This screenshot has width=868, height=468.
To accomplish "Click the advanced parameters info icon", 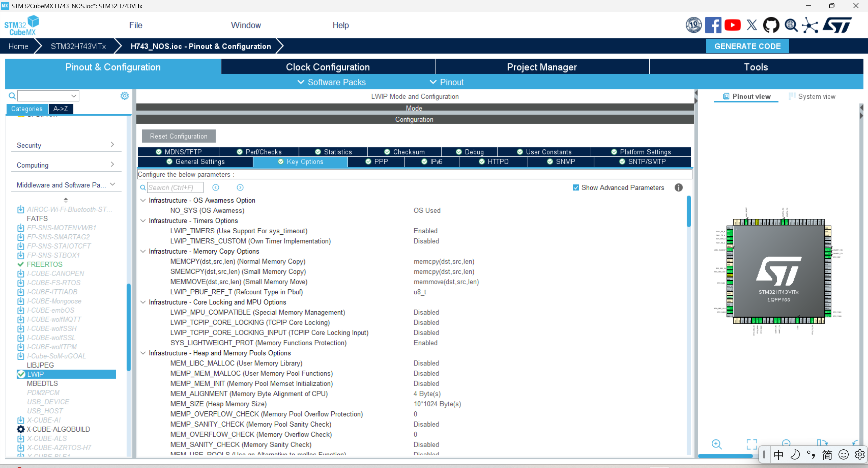I will click(x=678, y=188).
